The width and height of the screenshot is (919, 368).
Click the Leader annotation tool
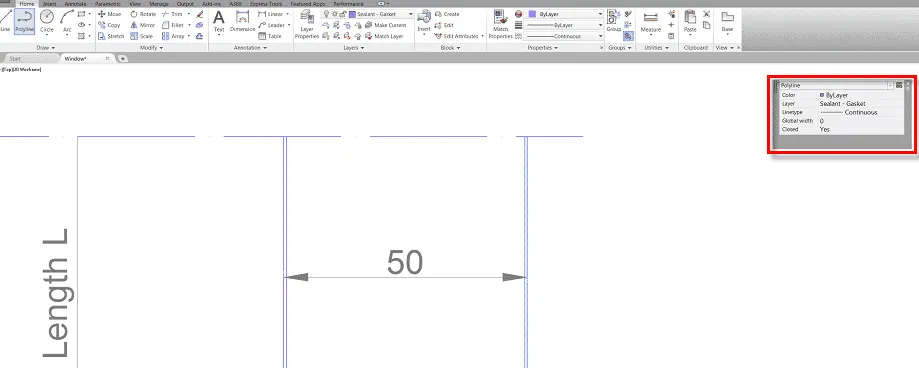(x=271, y=25)
